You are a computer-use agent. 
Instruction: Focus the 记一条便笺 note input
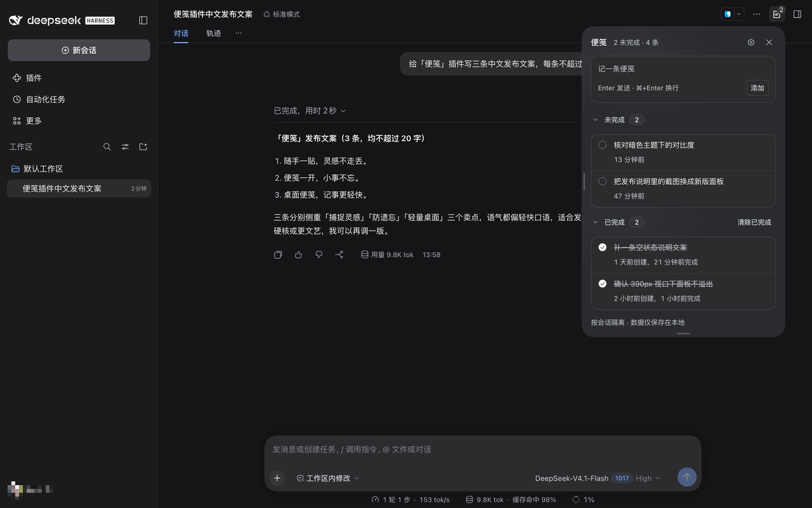coord(683,69)
